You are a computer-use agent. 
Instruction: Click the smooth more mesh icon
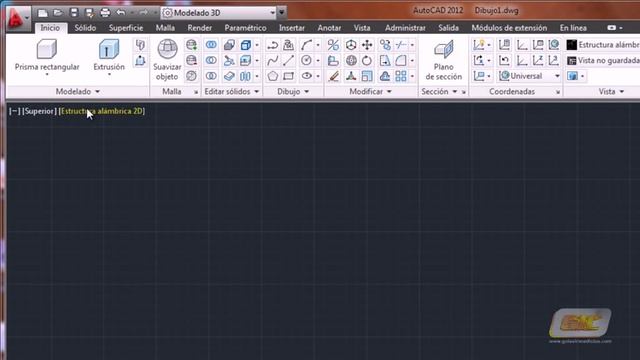[x=191, y=45]
